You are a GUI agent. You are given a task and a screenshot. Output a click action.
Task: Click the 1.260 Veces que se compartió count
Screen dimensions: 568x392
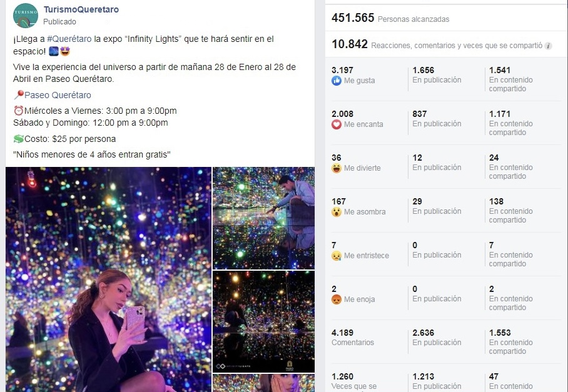click(354, 381)
